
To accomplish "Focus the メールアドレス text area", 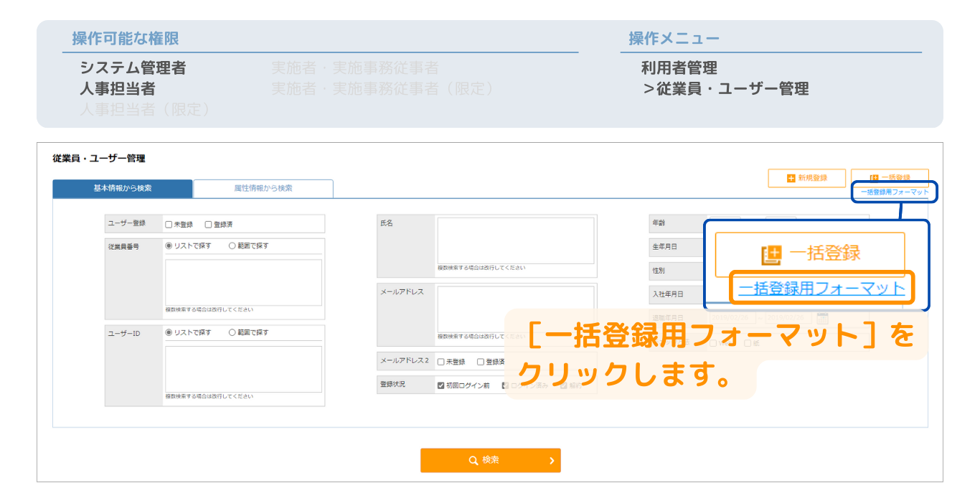I will 515,309.
